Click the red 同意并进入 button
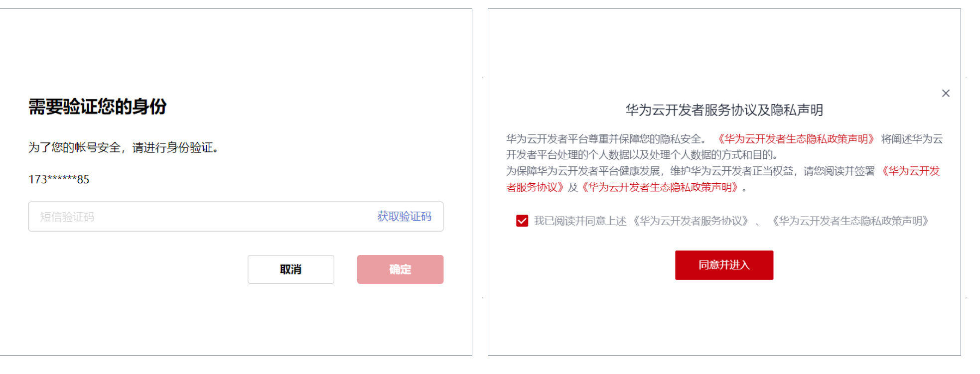This screenshot has width=980, height=374. [x=723, y=265]
